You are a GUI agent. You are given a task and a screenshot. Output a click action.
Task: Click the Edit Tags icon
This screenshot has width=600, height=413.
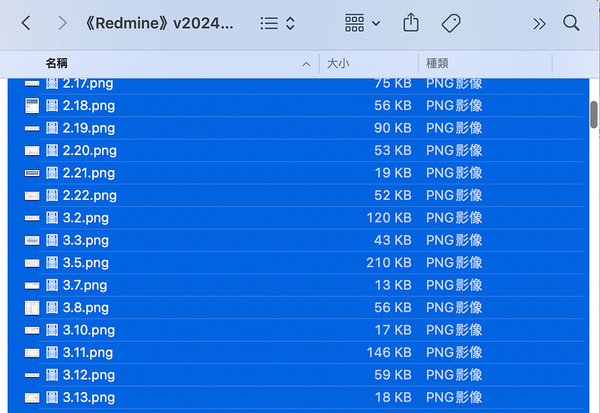[x=451, y=23]
